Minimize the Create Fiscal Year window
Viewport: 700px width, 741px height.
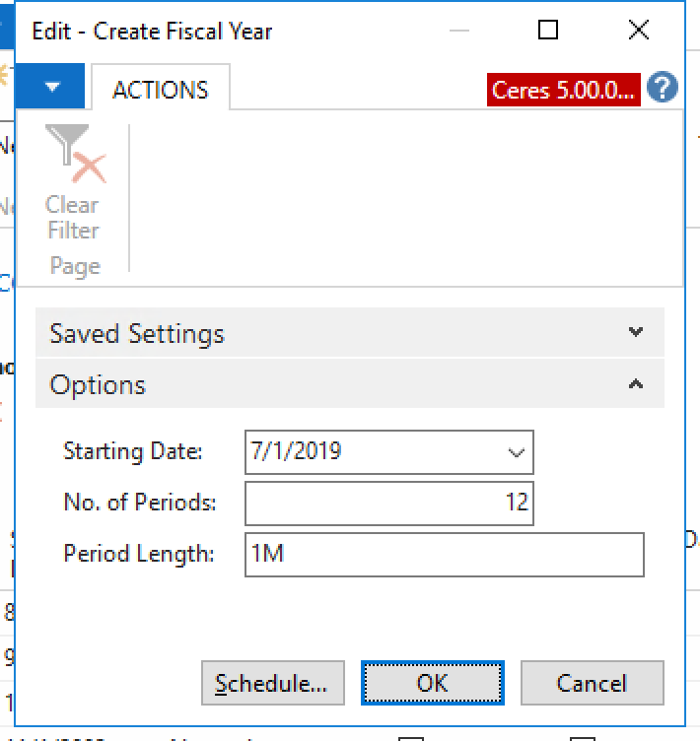(459, 31)
